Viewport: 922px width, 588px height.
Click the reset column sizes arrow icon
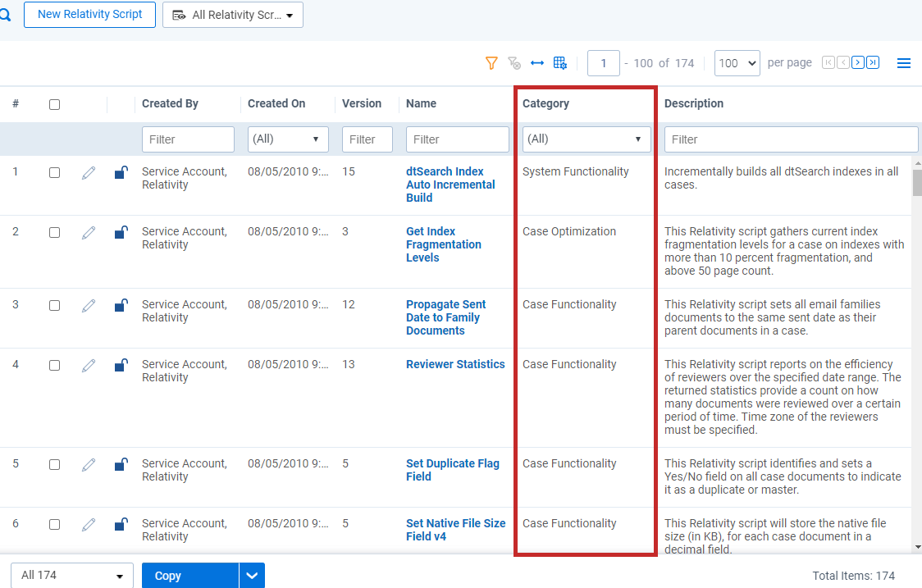(x=536, y=63)
